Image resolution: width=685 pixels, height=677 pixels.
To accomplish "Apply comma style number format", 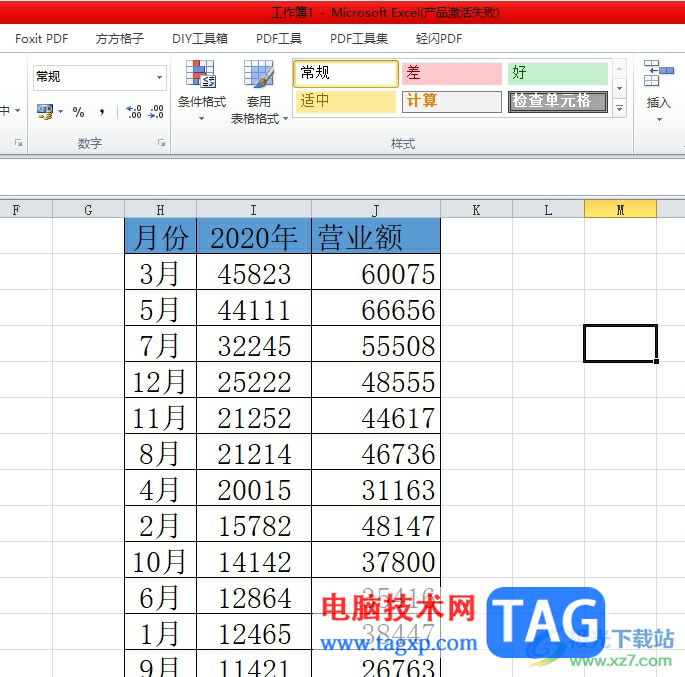I will point(102,112).
